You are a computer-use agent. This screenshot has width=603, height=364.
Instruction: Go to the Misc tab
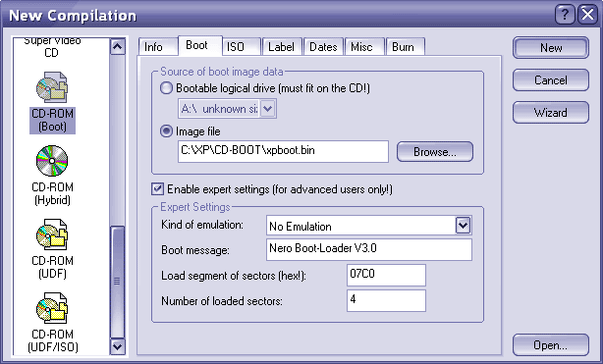point(364,47)
